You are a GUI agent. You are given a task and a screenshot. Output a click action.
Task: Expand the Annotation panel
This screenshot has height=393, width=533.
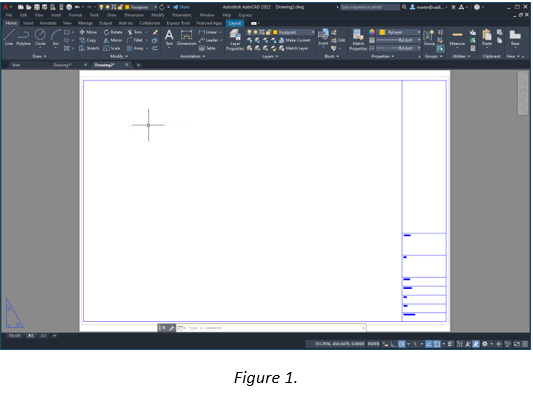tap(192, 56)
